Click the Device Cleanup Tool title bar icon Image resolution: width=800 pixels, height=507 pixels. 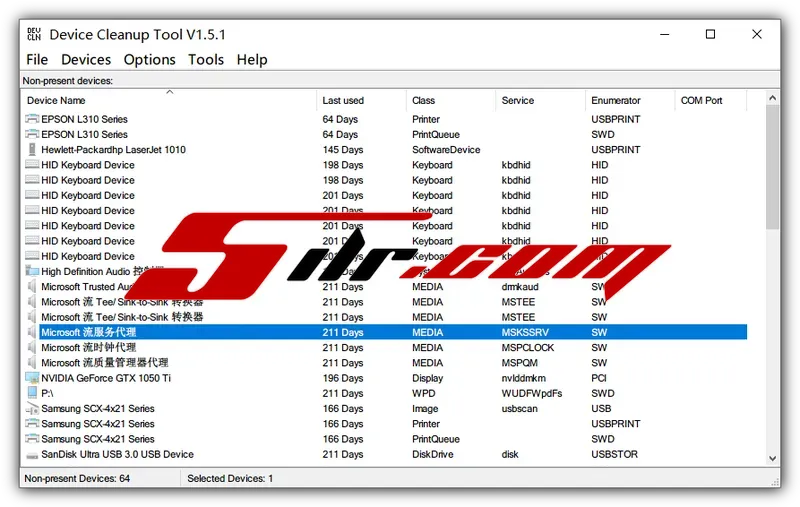34,34
